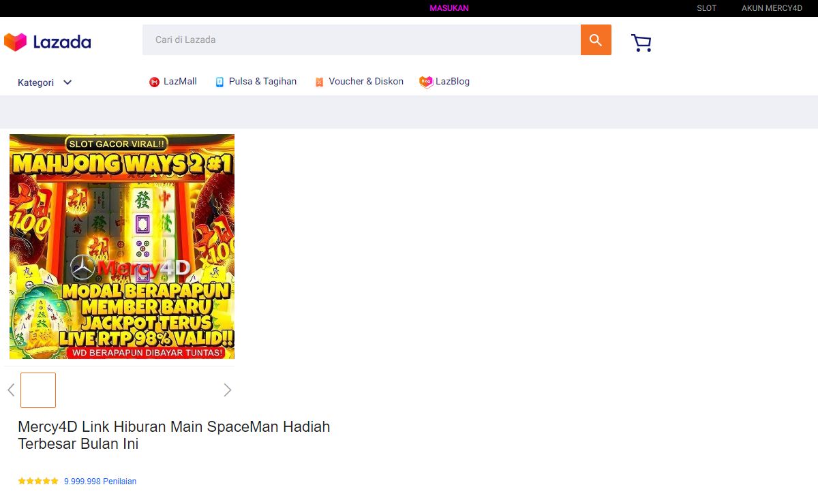Click the 9.999.998 Penilaian ratings link

(x=100, y=482)
